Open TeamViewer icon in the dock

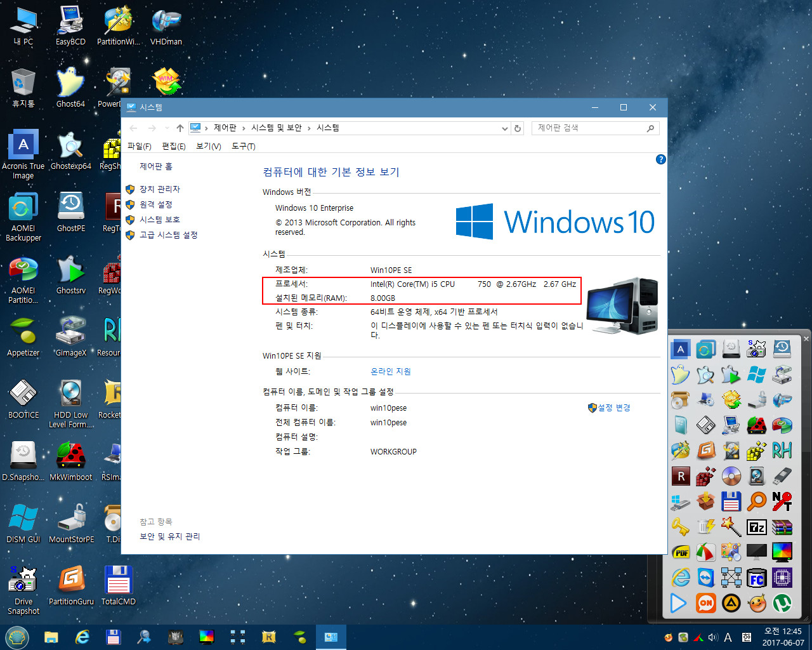point(706,578)
